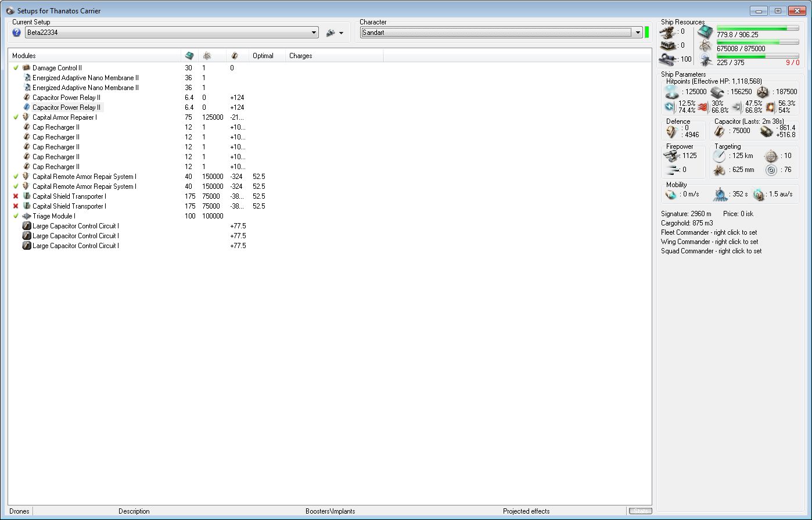
Task: Click the sensor strength icon showing 76
Action: 771,170
